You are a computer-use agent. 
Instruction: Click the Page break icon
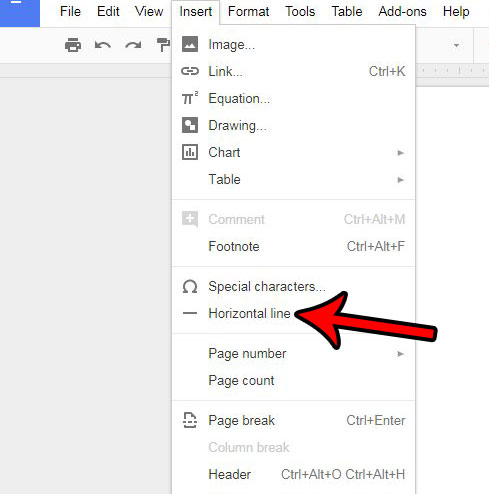pyautogui.click(x=190, y=420)
